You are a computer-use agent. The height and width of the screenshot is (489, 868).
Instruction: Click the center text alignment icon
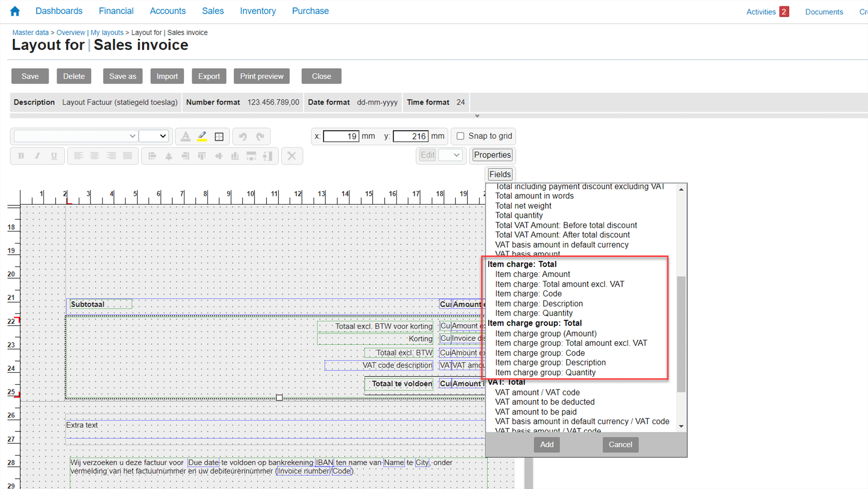94,156
